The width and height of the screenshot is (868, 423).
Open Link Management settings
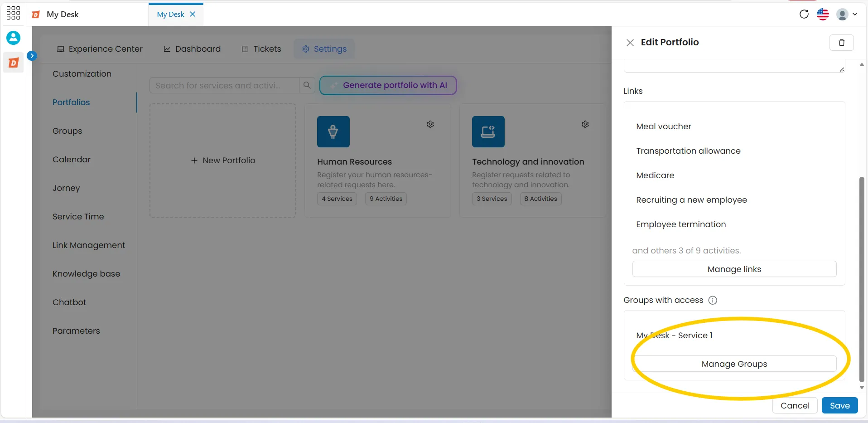tap(89, 245)
